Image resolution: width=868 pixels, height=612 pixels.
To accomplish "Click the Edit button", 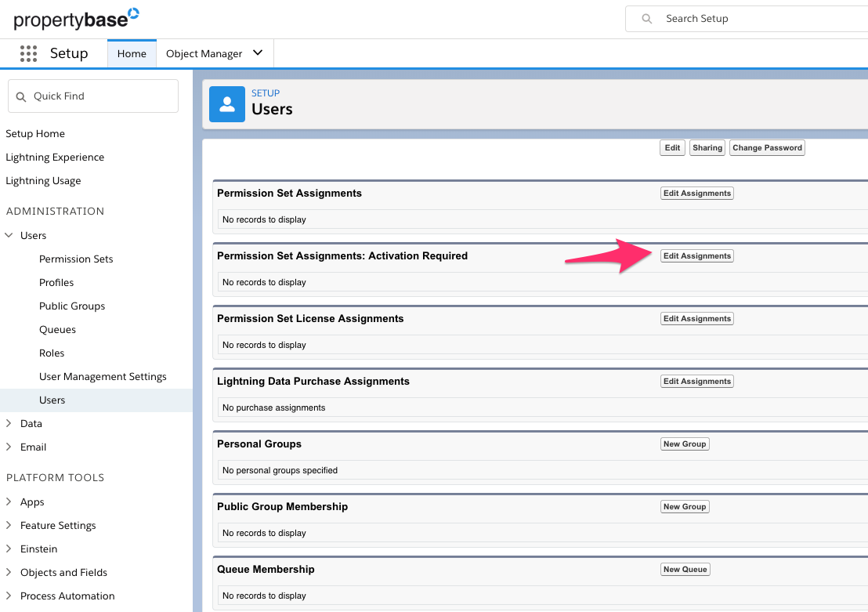I will [673, 148].
